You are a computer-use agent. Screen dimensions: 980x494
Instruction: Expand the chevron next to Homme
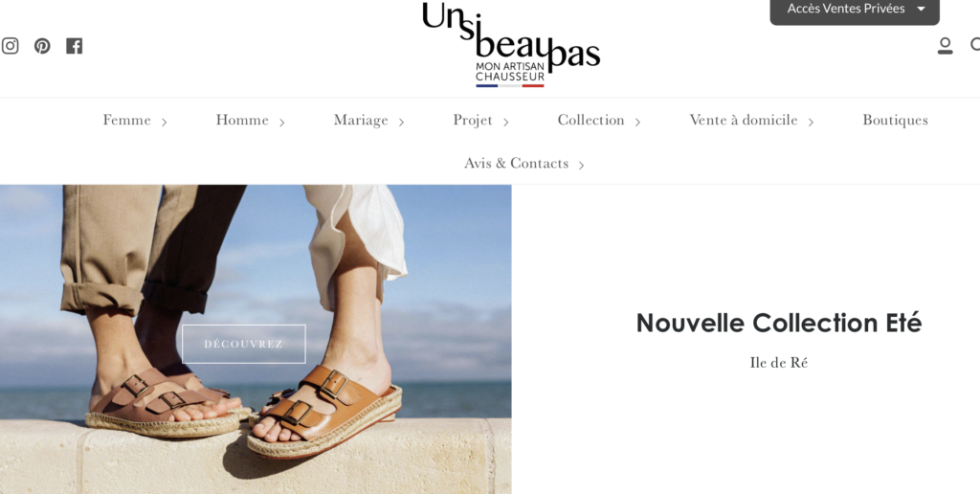tap(282, 122)
